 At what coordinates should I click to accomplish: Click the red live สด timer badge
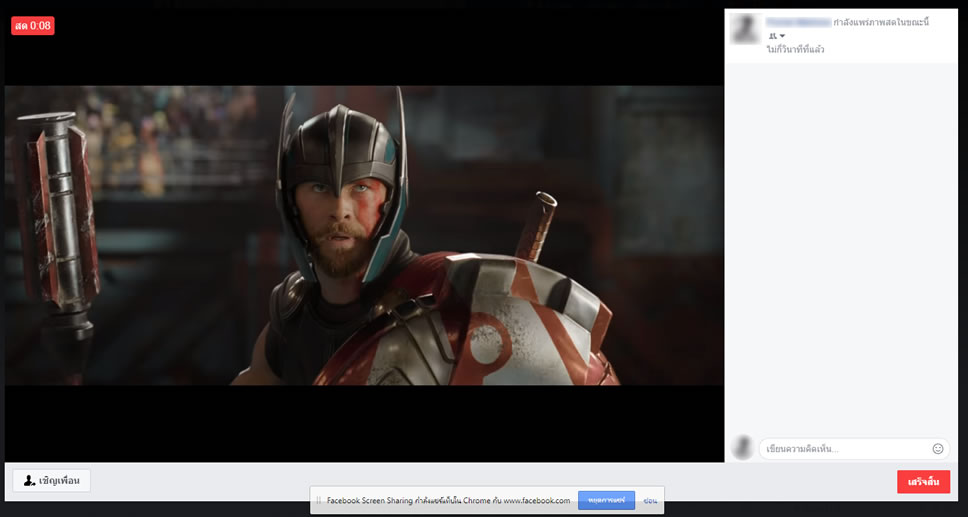(x=32, y=26)
